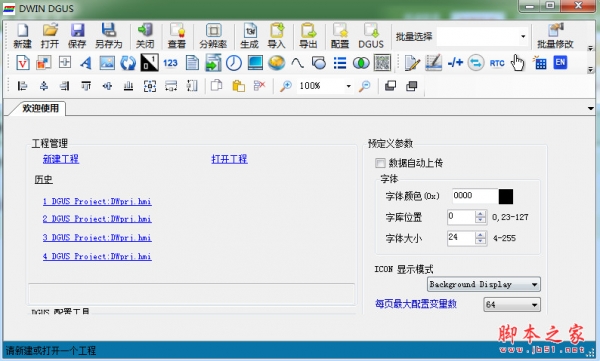Expand the tab list arrow at right
This screenshot has width=600, height=361.
pos(590,108)
